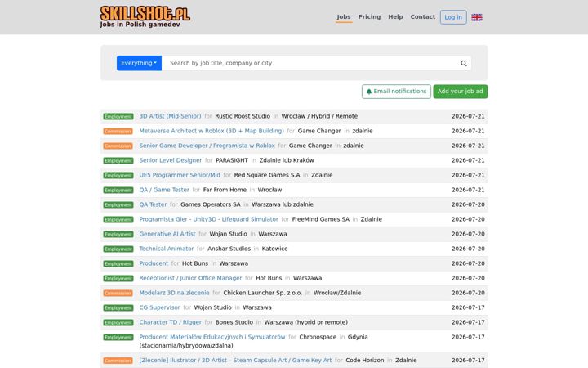Open the Everything filter dropdown

click(139, 63)
